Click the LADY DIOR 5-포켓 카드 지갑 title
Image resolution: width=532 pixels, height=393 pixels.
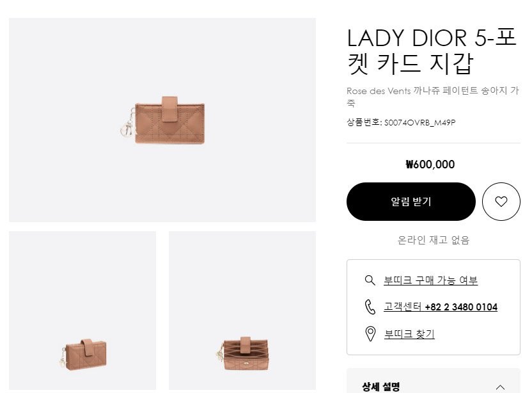(432, 51)
